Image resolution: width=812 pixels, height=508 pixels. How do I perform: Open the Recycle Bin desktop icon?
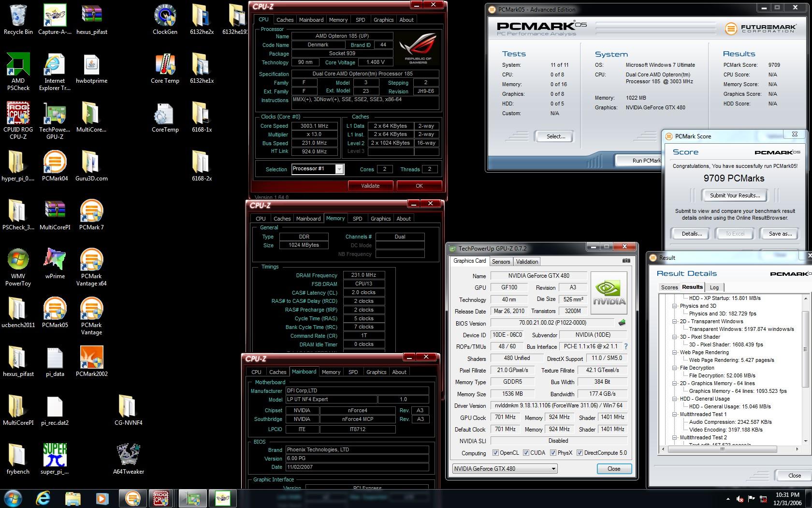coord(18,19)
